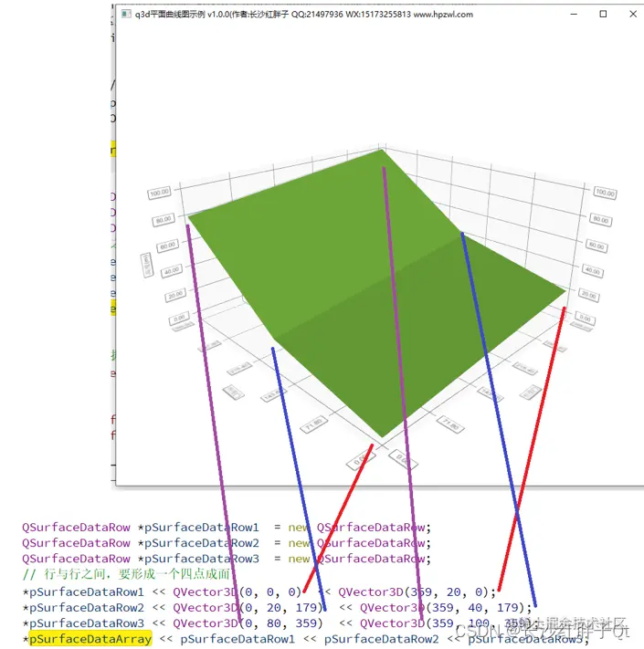The width and height of the screenshot is (644, 649).
Task: Click the code text QVector3D(0, 0, 0)
Action: [x=237, y=592]
